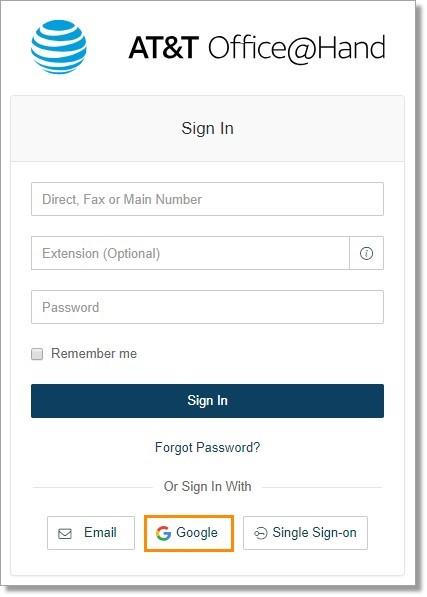
Task: Click the dark blue Sign In button
Action: (207, 401)
